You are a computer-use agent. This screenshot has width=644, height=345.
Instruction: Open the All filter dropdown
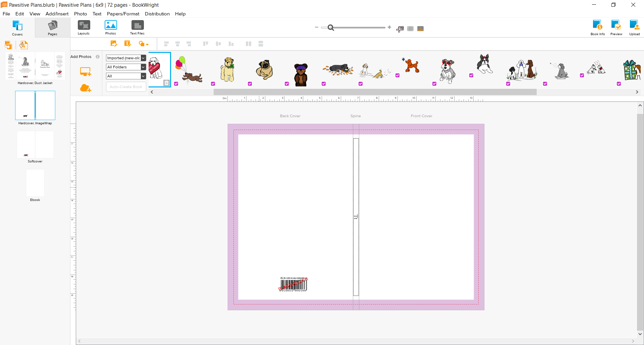pos(126,76)
